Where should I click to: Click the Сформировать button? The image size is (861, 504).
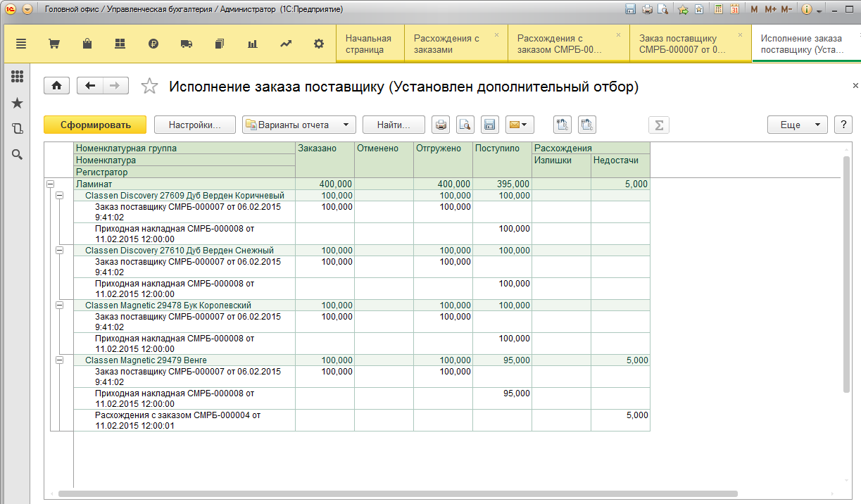[x=95, y=125]
